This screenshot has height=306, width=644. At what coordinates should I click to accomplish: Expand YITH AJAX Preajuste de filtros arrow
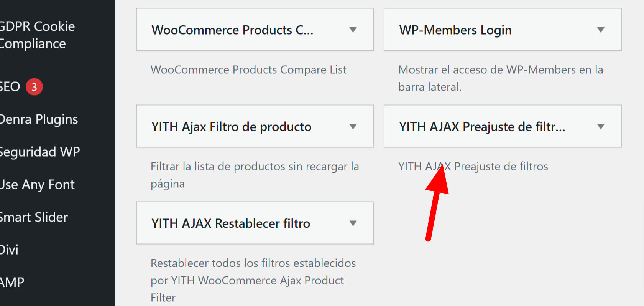click(601, 127)
